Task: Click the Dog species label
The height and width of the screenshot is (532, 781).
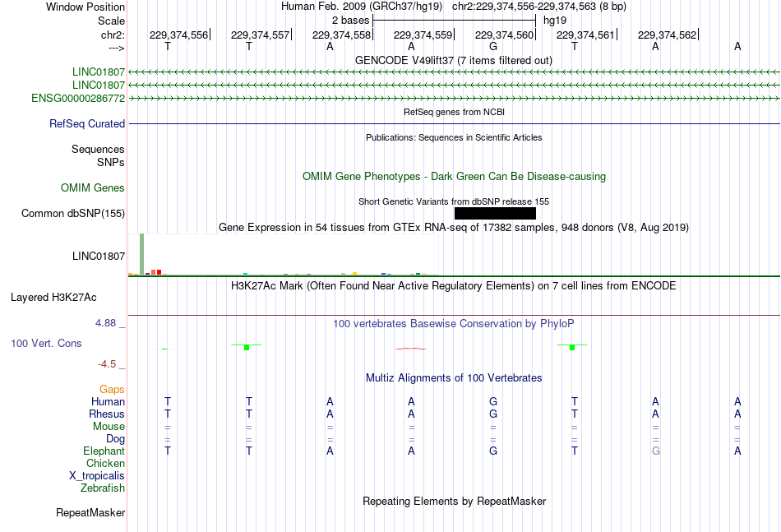Action: pos(115,438)
